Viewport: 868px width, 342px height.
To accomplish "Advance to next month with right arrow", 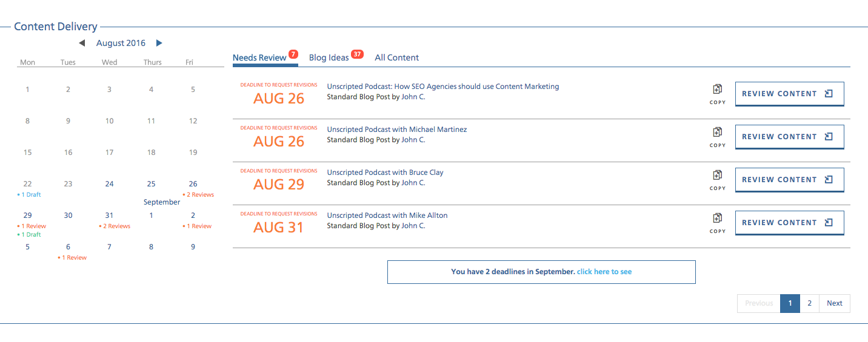I will (159, 43).
